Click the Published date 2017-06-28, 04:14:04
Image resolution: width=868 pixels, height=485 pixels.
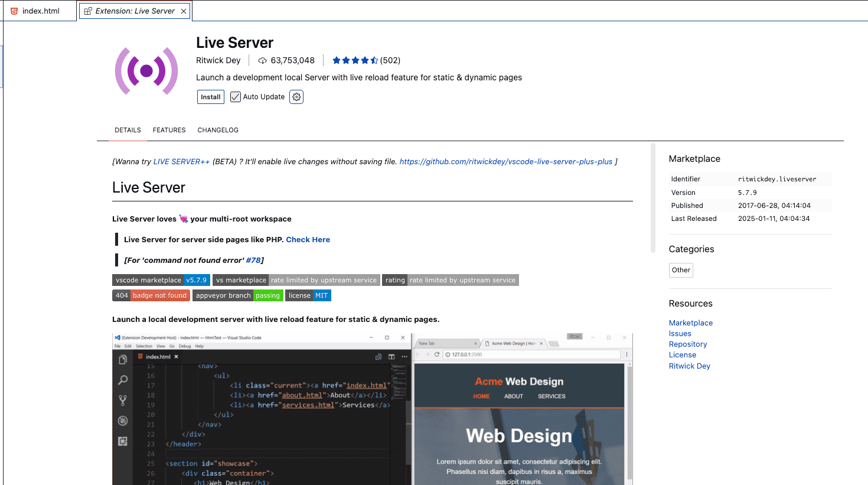coord(774,206)
